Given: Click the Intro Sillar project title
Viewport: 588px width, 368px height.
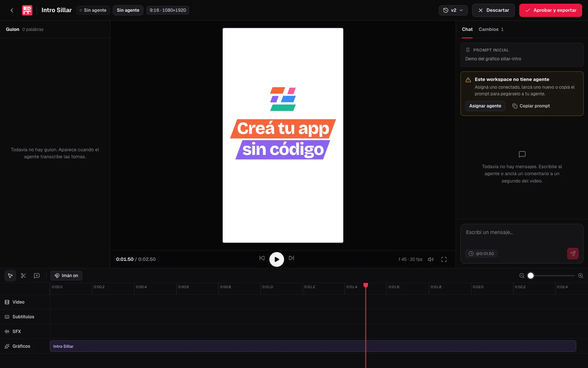Looking at the screenshot, I should coord(57,10).
